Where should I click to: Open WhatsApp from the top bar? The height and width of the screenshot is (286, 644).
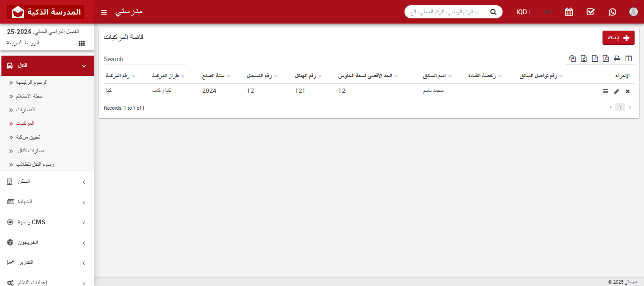pos(612,12)
